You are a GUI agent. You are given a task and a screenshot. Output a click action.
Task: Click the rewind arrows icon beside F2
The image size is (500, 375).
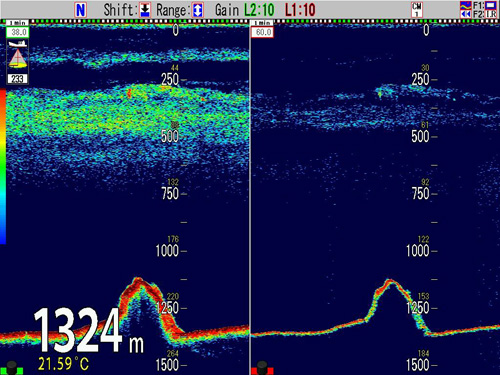click(x=466, y=14)
